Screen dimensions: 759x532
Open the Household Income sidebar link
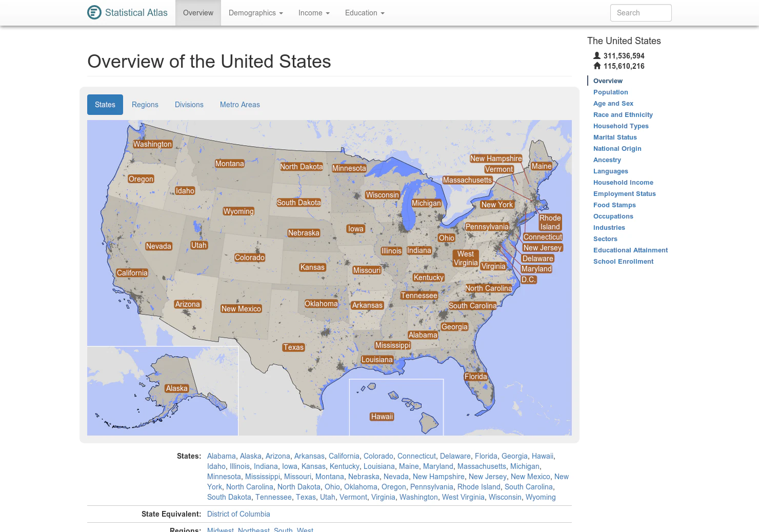(x=623, y=182)
